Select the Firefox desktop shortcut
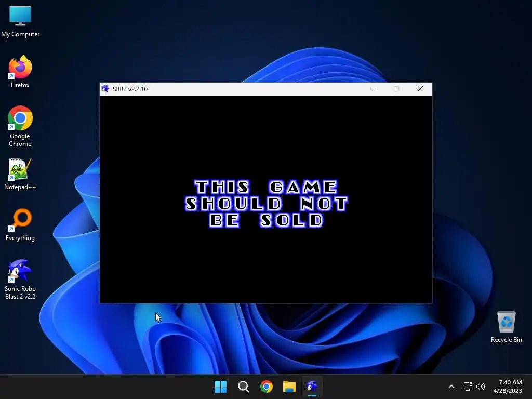The width and height of the screenshot is (532, 399). coord(20,72)
